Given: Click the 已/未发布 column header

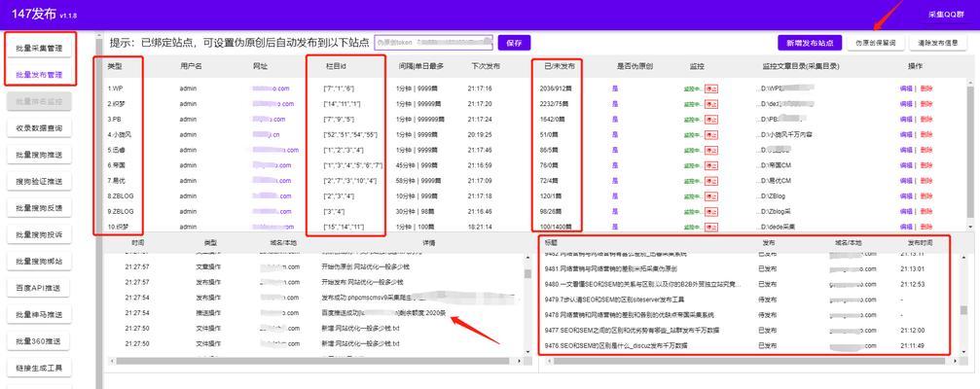Looking at the screenshot, I should tap(559, 65).
